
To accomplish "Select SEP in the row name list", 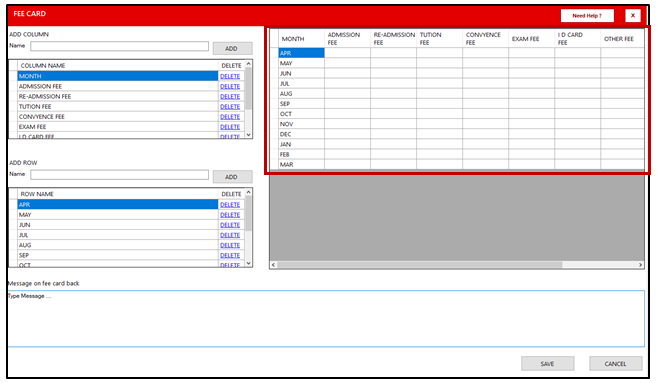I will (x=118, y=255).
